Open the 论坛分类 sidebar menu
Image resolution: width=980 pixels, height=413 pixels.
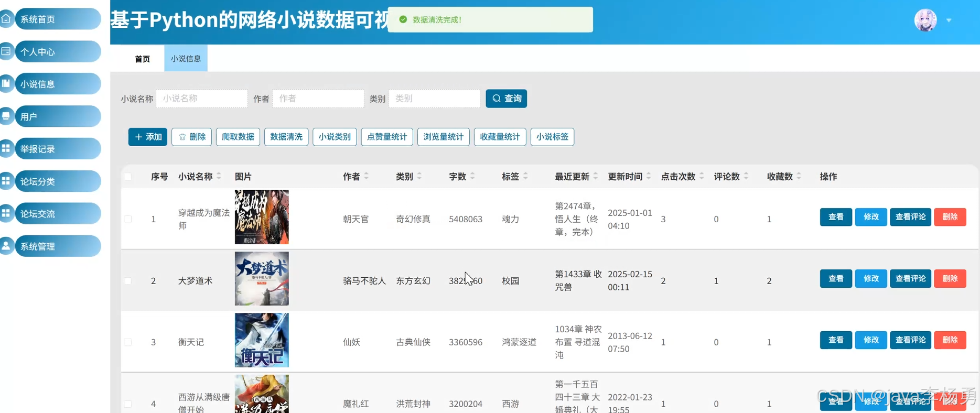58,181
